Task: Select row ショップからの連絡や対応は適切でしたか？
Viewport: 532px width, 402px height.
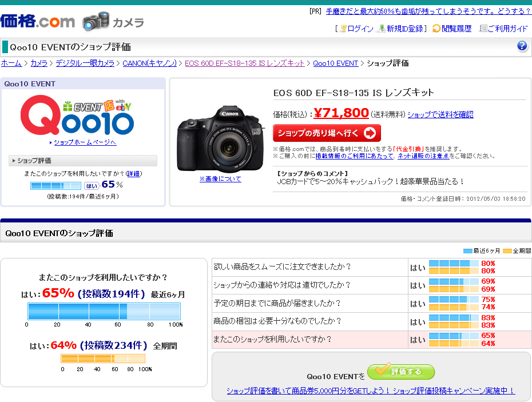Action: coord(310,285)
